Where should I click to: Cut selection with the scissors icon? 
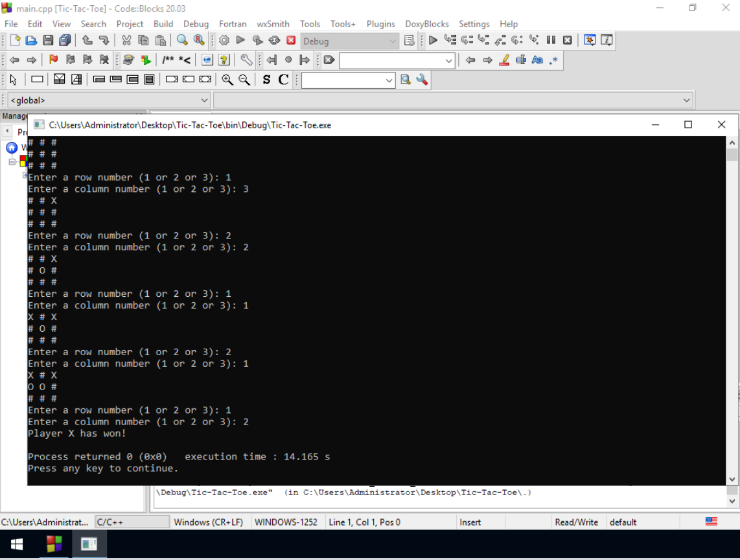click(x=126, y=41)
